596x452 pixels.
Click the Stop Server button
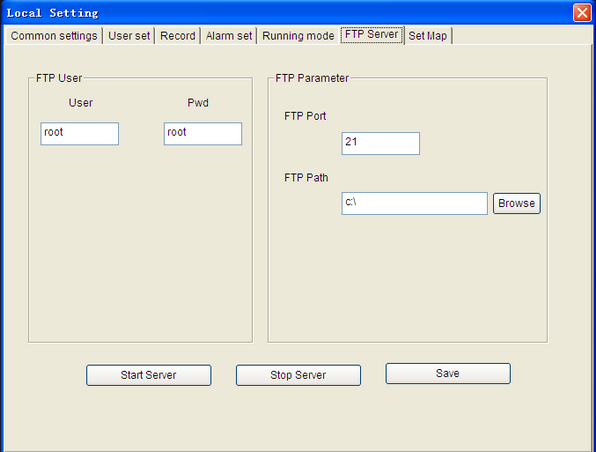(x=298, y=375)
